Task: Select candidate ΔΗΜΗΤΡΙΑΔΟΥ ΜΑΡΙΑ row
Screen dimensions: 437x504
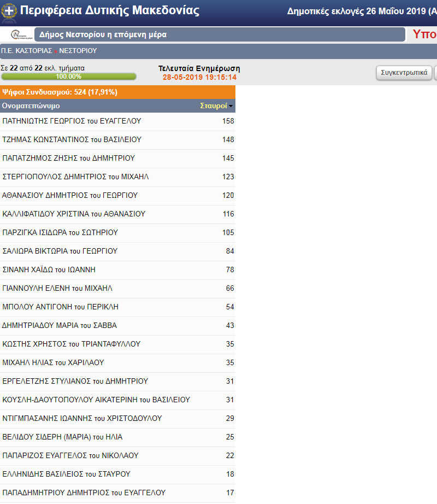Action: click(117, 325)
